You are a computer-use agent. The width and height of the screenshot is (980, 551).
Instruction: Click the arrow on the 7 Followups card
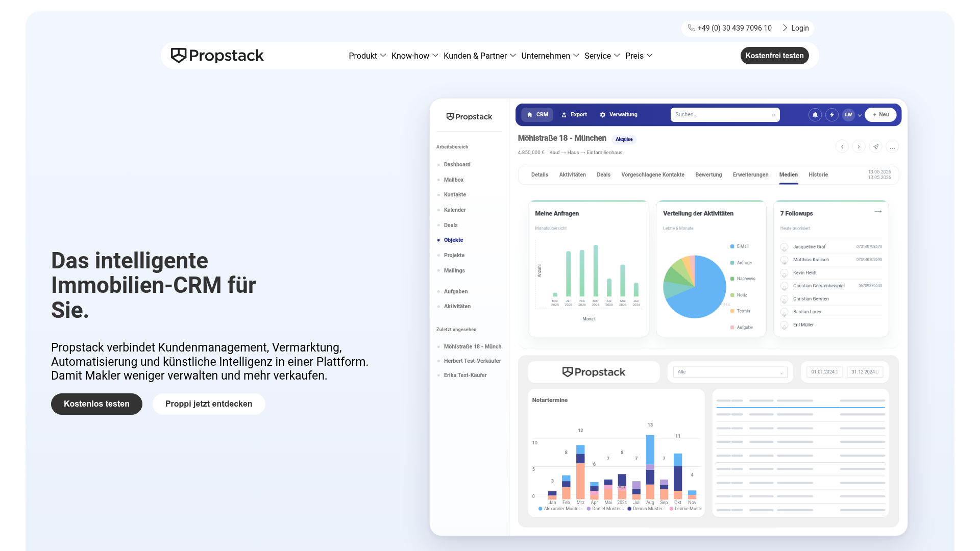pyautogui.click(x=878, y=212)
